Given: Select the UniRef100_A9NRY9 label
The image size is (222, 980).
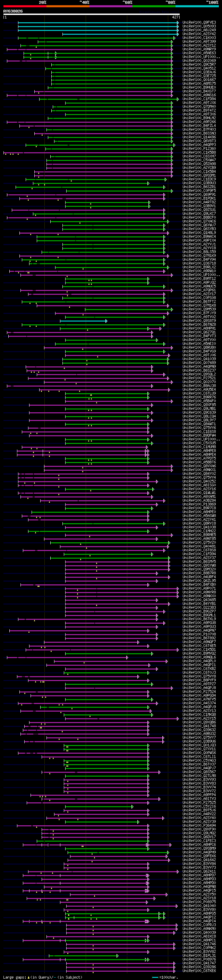Looking at the screenshot, I should pyautogui.click(x=199, y=49).
